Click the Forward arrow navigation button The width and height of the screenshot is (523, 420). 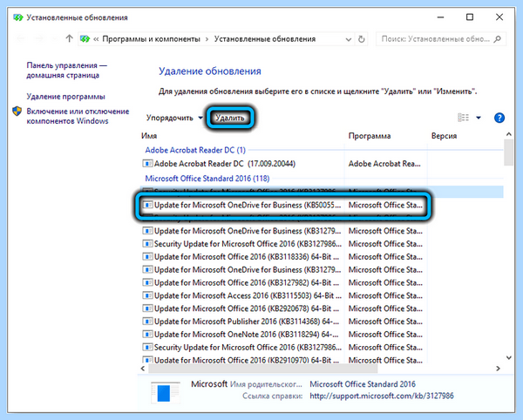click(x=39, y=38)
